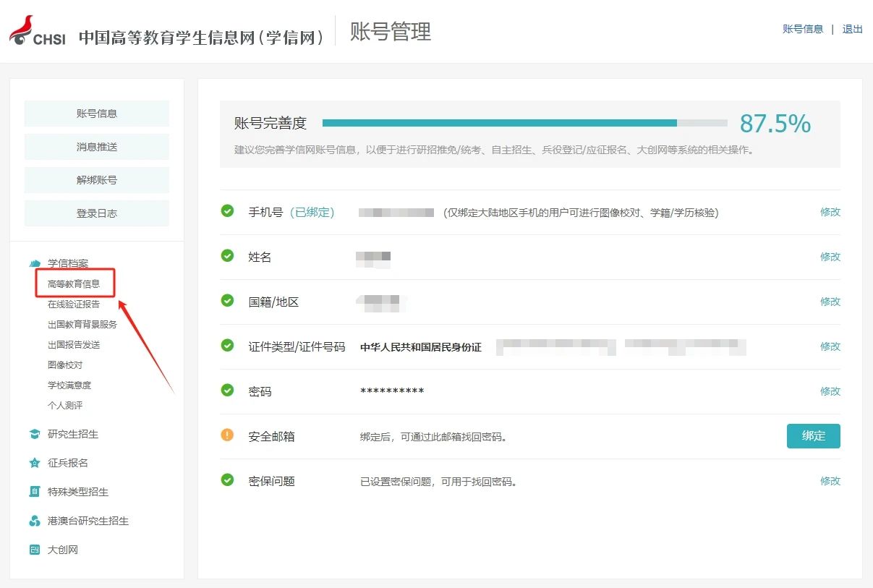This screenshot has height=588, width=873.
Task: Click the 中国高等教育学生信息网(学信网) title
Action: [x=202, y=37]
